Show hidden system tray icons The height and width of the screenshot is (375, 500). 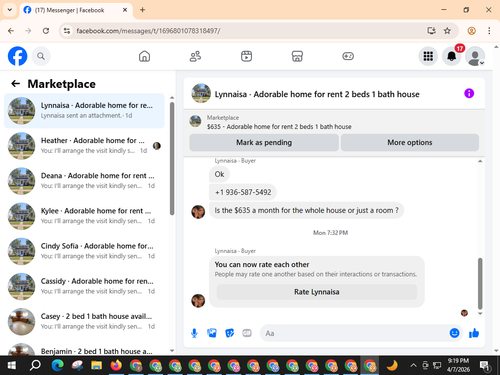pyautogui.click(x=413, y=366)
